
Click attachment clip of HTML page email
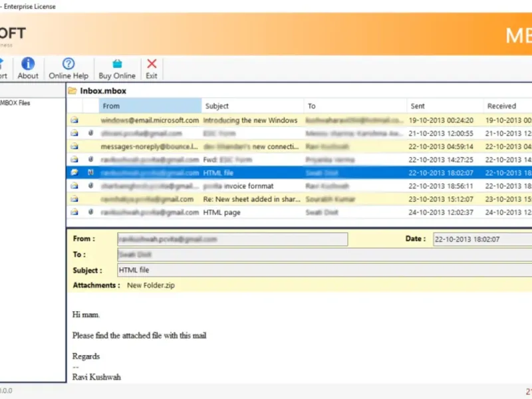pyautogui.click(x=90, y=212)
